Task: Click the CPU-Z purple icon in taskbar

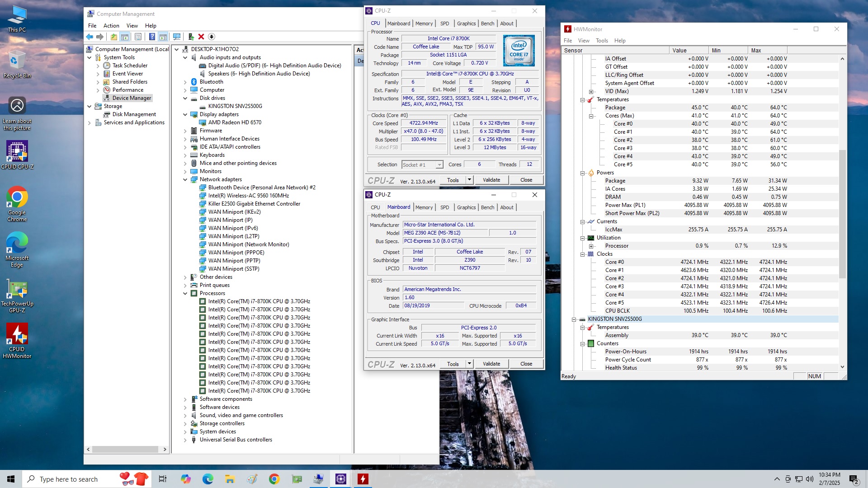Action: point(341,479)
